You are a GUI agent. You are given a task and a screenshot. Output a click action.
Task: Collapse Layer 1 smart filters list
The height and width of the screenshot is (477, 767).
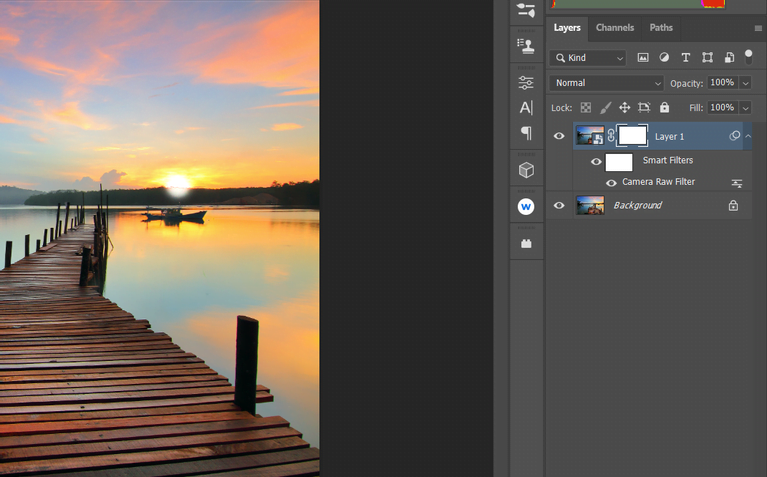point(748,136)
